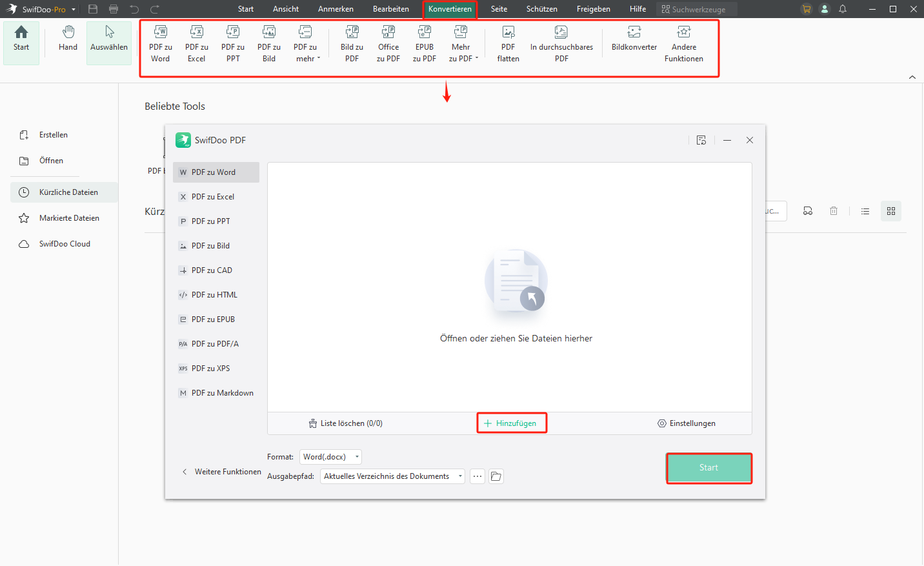Expand Mehr zu PDF ribbon dropdown

(x=463, y=44)
